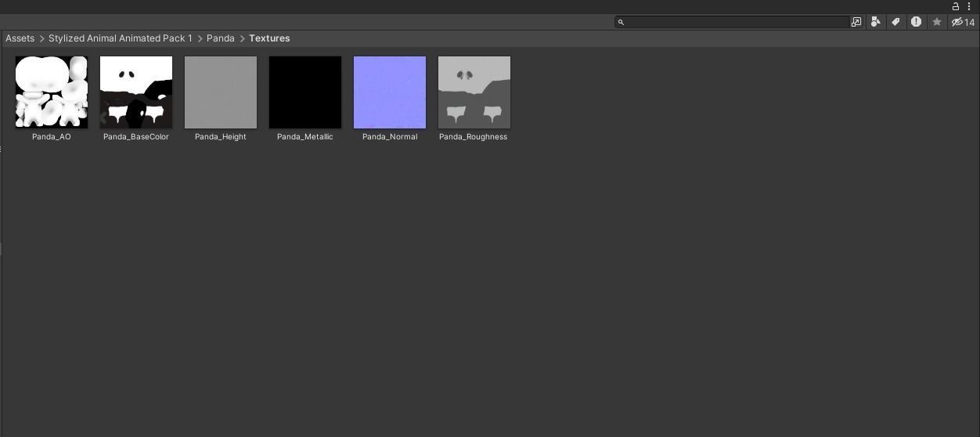Select the Panda_Normal texture thumbnail
This screenshot has width=980, height=437.
390,92
